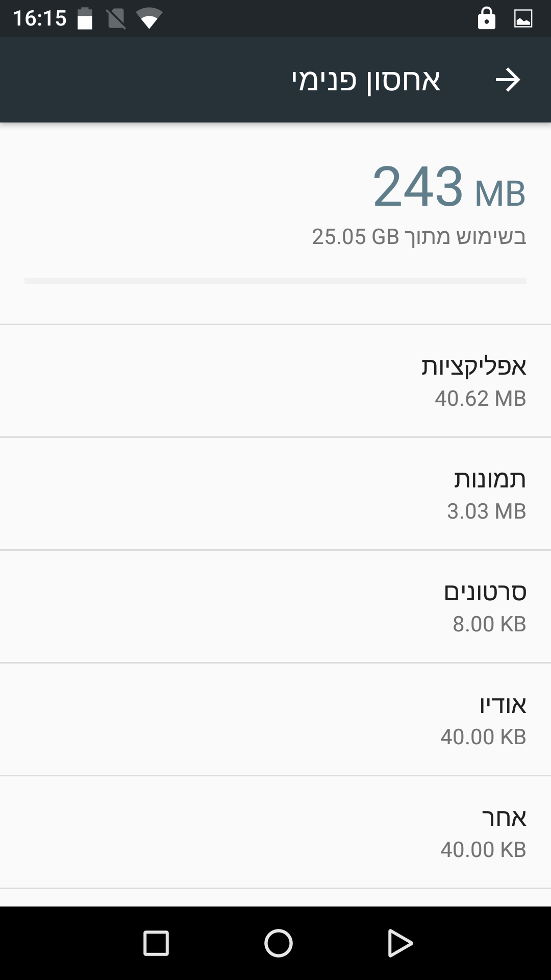
Task: Tap the 243 MB used storage figure
Action: click(x=449, y=187)
